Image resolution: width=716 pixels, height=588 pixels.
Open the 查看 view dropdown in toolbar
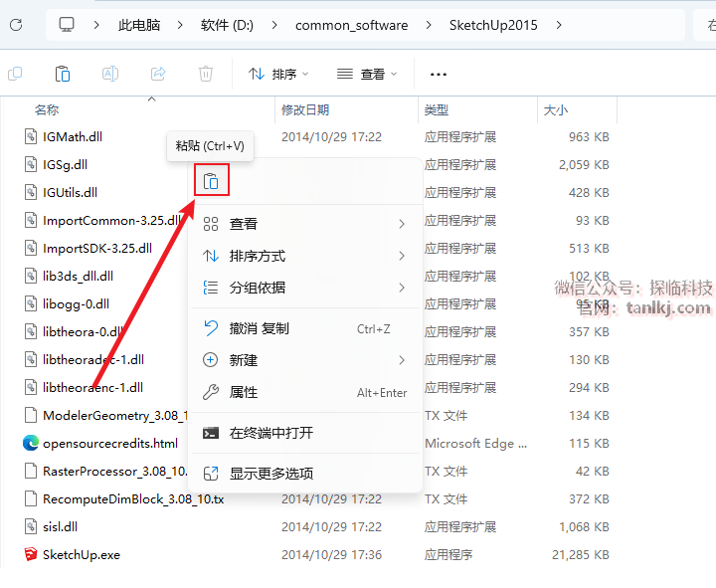[367, 74]
